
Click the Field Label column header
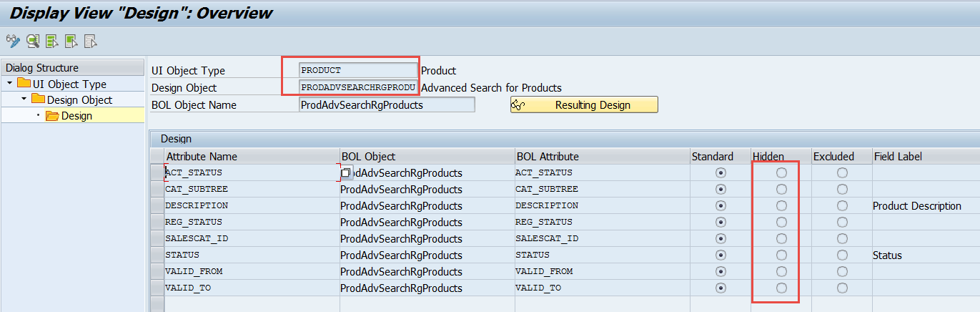926,156
